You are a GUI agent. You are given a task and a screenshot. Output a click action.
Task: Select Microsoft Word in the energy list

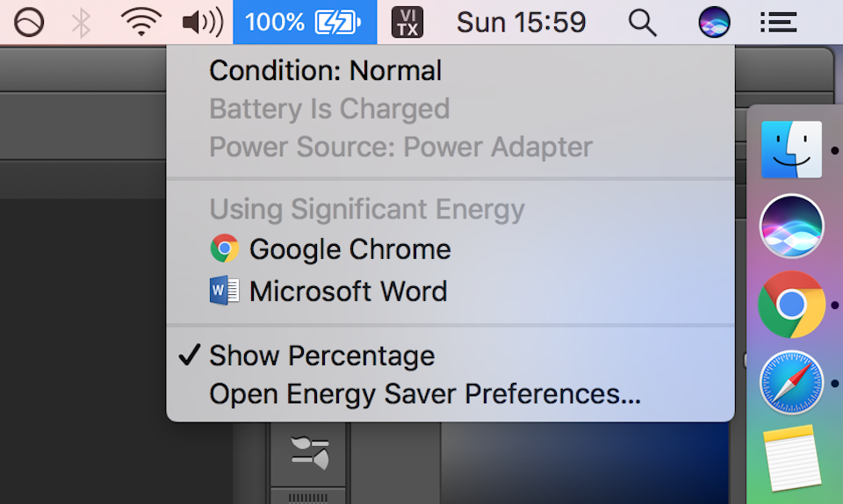click(348, 291)
